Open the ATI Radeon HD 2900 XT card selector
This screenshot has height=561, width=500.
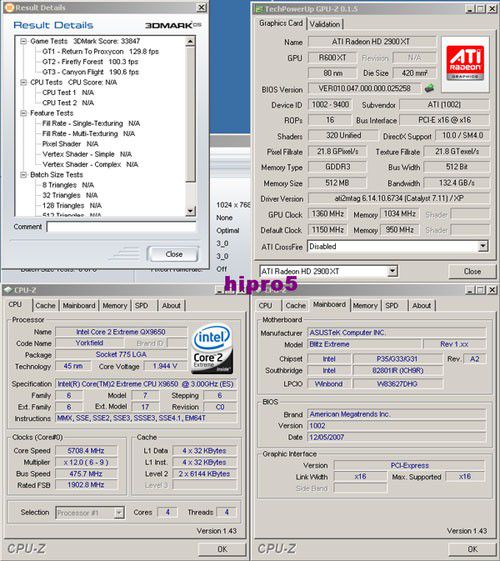[392, 271]
